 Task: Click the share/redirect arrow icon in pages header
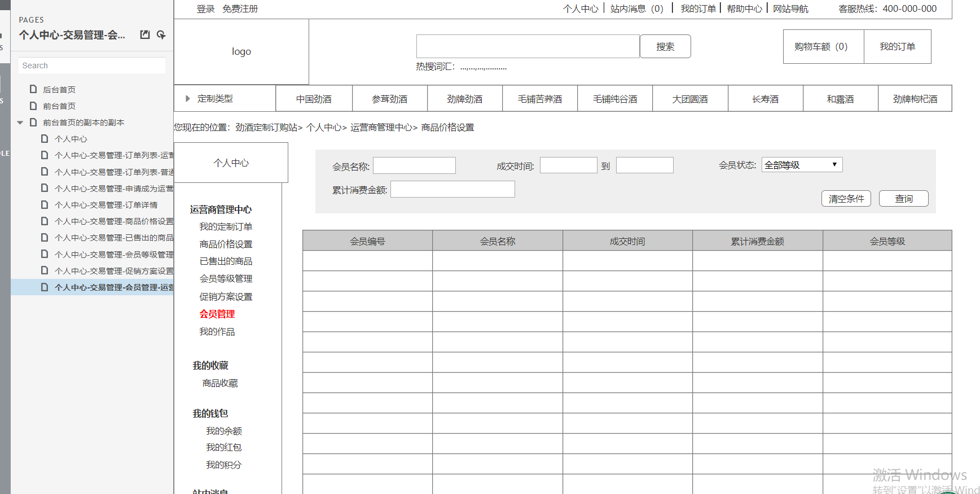pyautogui.click(x=161, y=34)
